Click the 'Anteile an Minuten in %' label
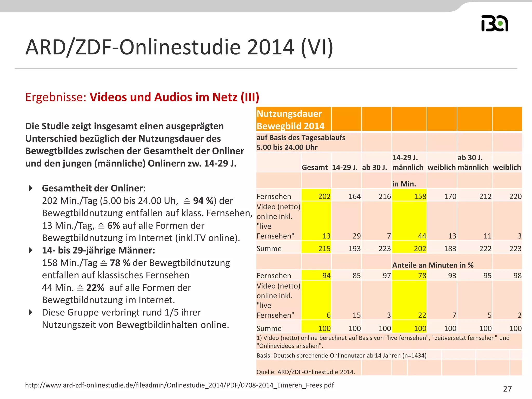Viewport: 532px width, 399px height. click(433, 265)
